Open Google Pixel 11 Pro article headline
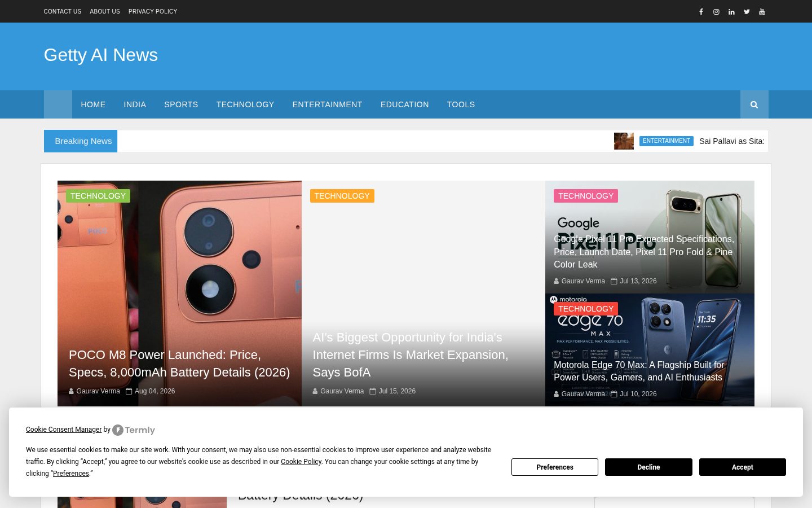 644,252
